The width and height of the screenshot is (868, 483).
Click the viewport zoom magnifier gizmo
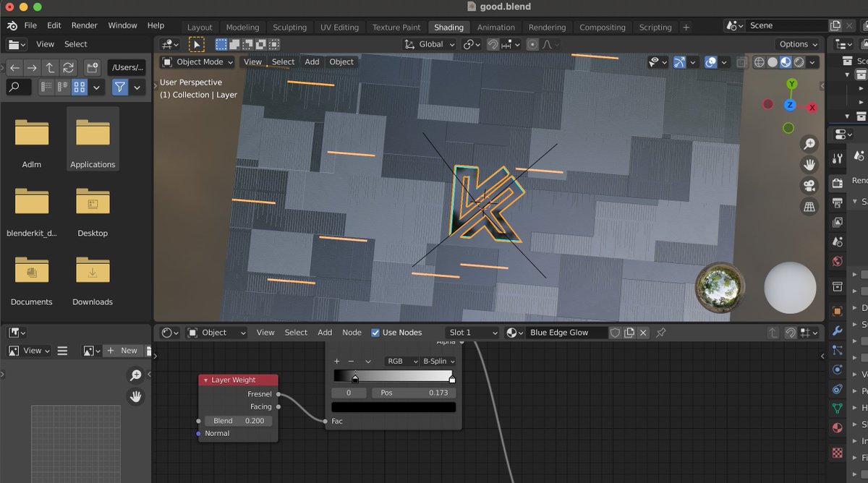click(809, 144)
